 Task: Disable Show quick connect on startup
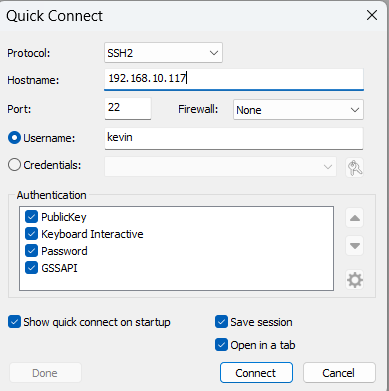click(x=14, y=322)
